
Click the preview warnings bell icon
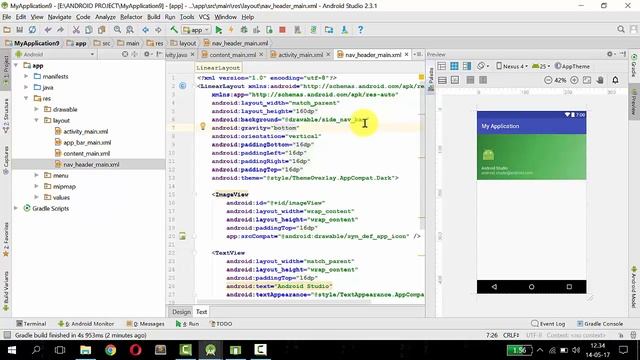click(x=615, y=80)
